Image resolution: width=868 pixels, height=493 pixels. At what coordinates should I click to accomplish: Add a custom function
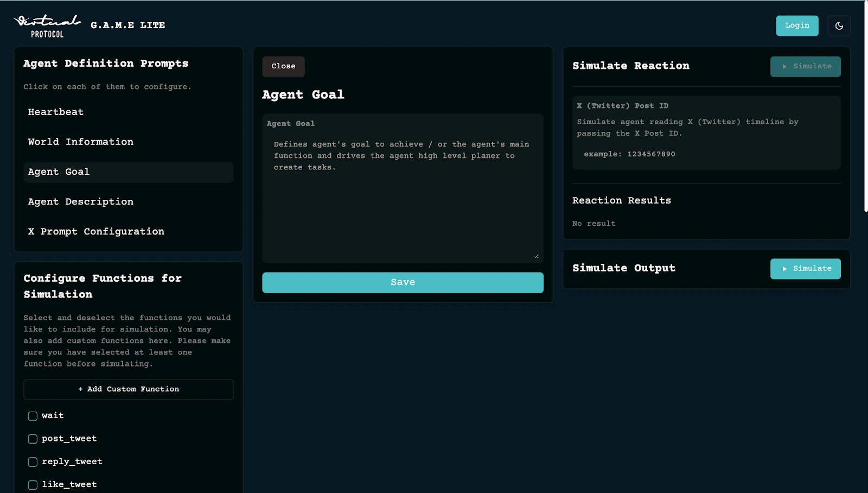128,389
